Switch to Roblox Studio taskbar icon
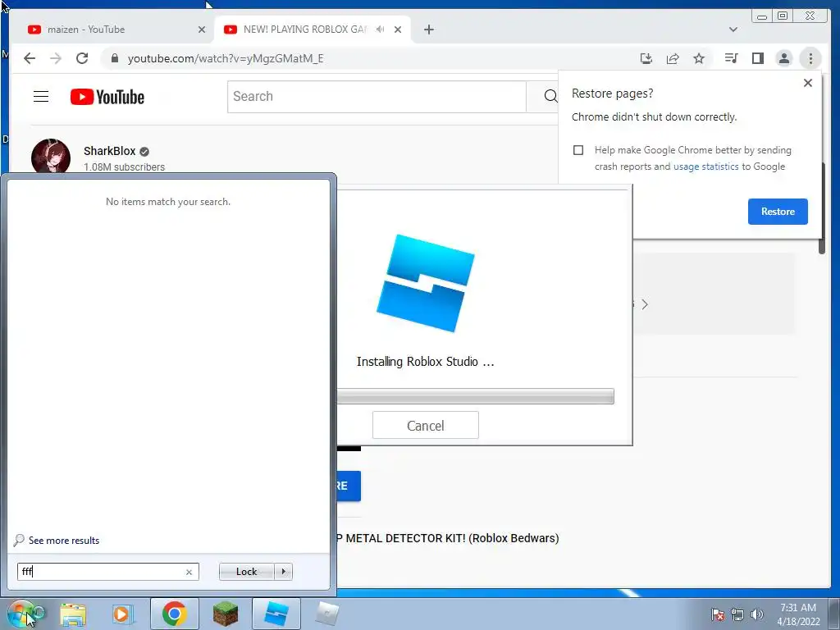This screenshot has height=630, width=840. [276, 614]
